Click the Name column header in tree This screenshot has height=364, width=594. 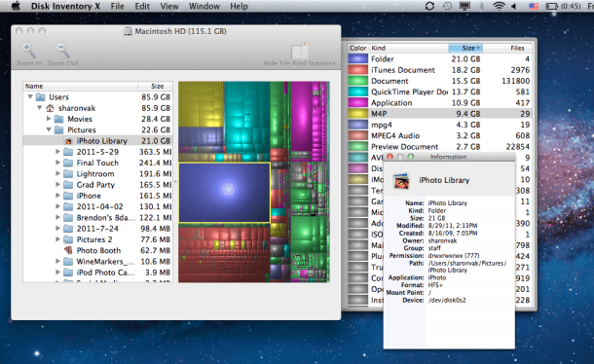click(x=80, y=86)
